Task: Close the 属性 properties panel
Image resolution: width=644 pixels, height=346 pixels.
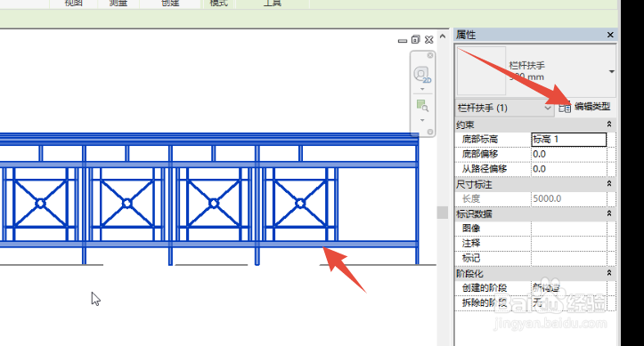Action: coord(610,35)
